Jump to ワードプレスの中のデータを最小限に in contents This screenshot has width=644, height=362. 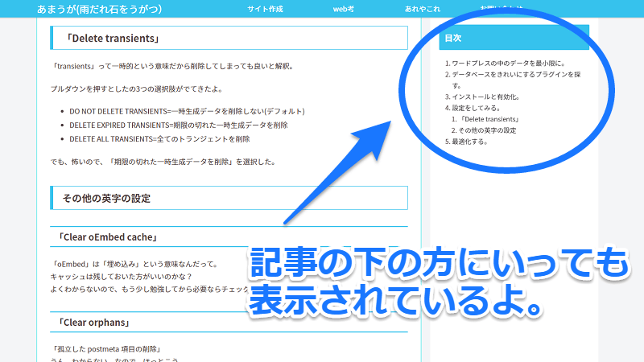[x=508, y=63]
